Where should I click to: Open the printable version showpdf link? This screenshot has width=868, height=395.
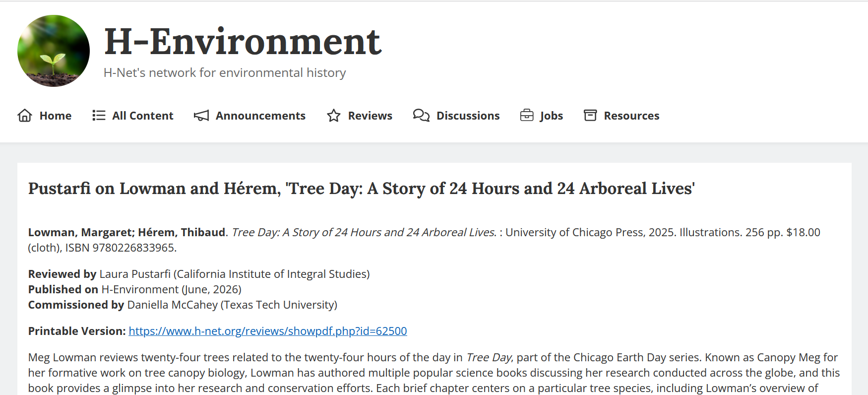coord(268,331)
